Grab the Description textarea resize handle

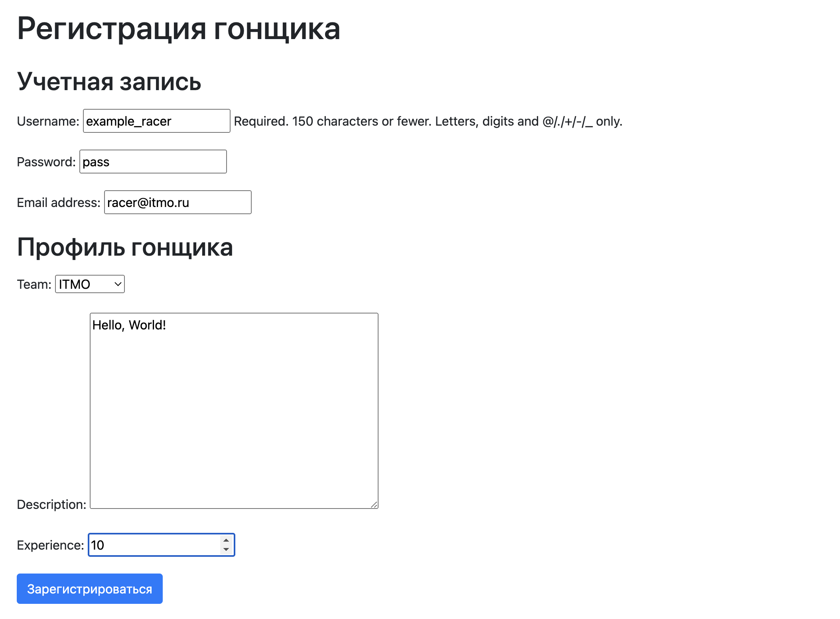[x=374, y=505]
